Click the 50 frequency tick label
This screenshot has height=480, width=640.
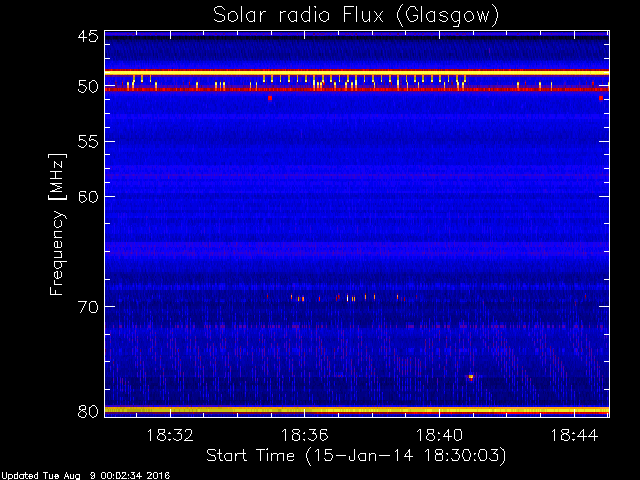point(88,87)
